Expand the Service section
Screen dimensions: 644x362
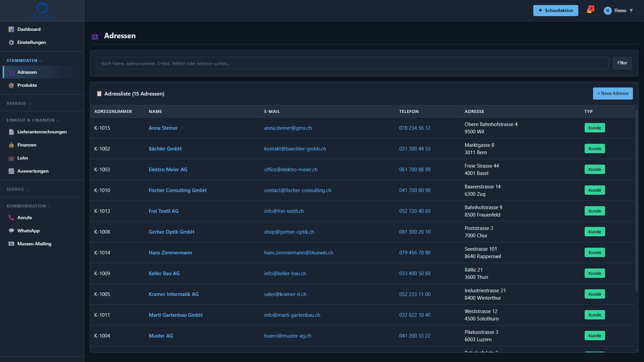tap(18, 189)
